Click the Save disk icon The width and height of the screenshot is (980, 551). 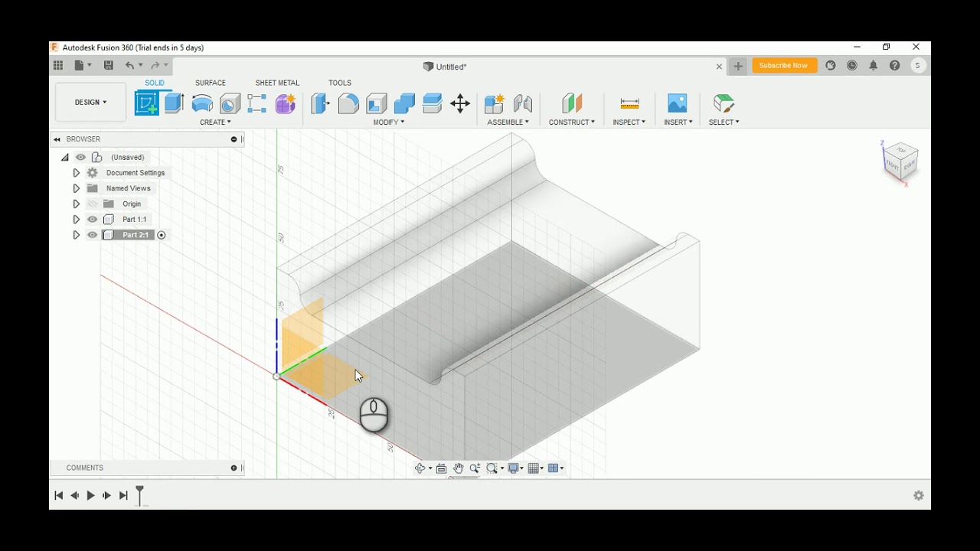pos(109,66)
